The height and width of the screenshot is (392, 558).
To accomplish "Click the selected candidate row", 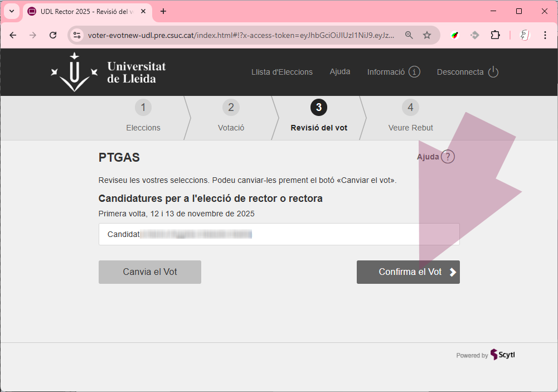I will [279, 234].
